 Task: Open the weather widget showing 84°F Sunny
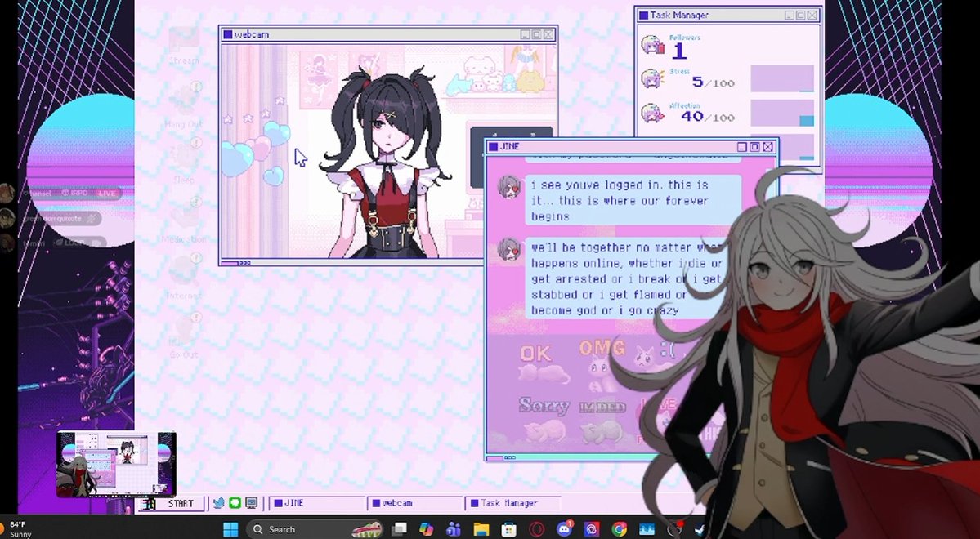16,530
